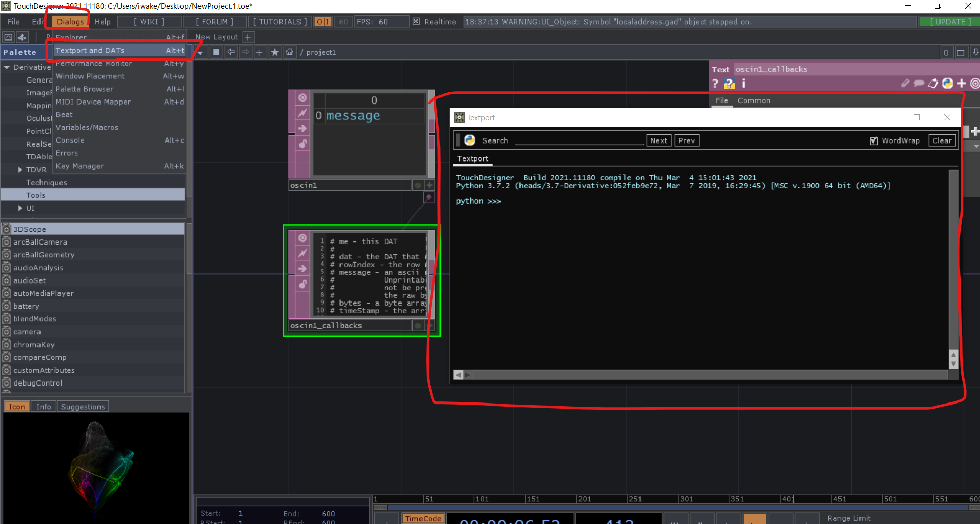Click Next in the Textport search bar

click(x=658, y=140)
